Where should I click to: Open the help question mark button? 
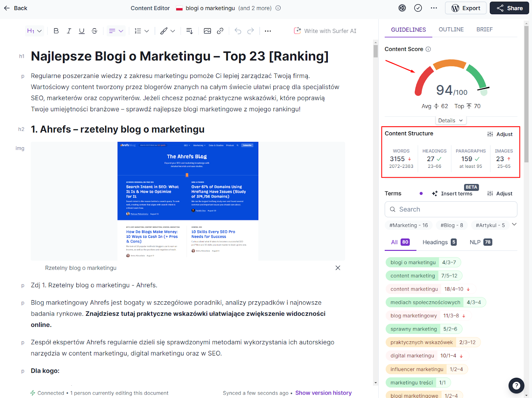pyautogui.click(x=516, y=385)
